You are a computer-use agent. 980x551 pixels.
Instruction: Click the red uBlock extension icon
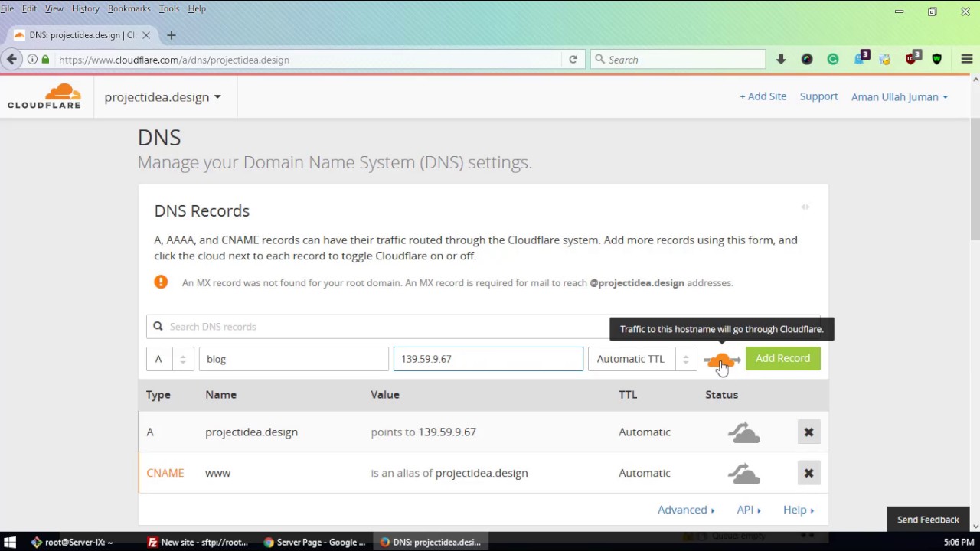[x=913, y=58]
